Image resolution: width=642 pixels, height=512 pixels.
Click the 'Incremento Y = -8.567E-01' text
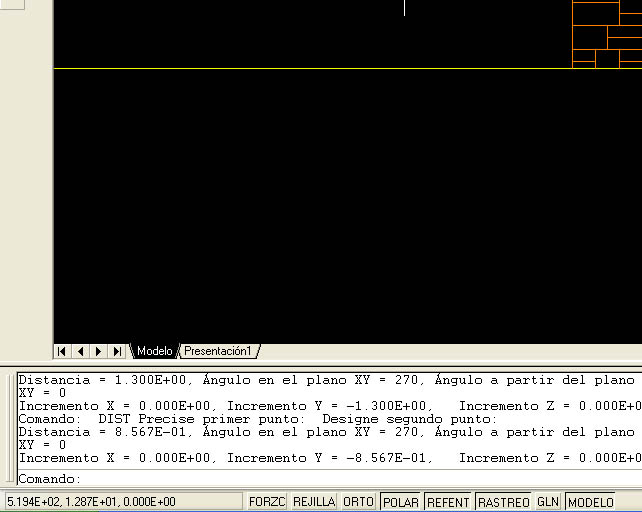click(x=329, y=458)
